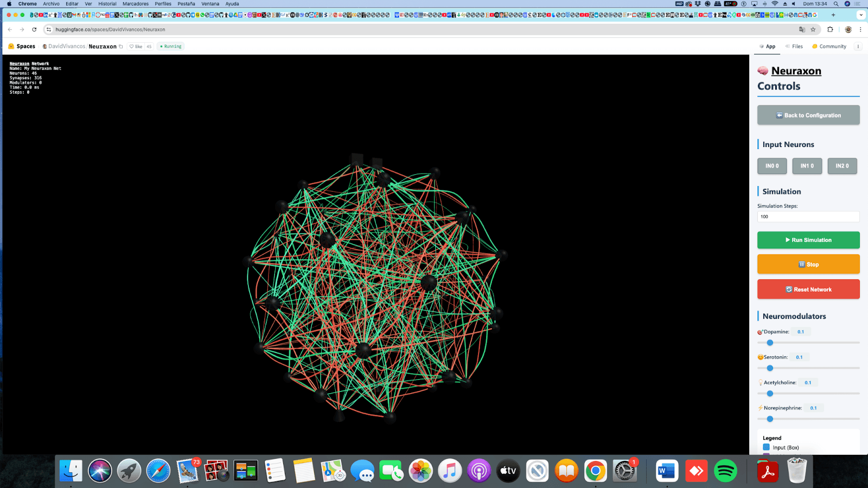Open Photos from the dock

pos(420,471)
